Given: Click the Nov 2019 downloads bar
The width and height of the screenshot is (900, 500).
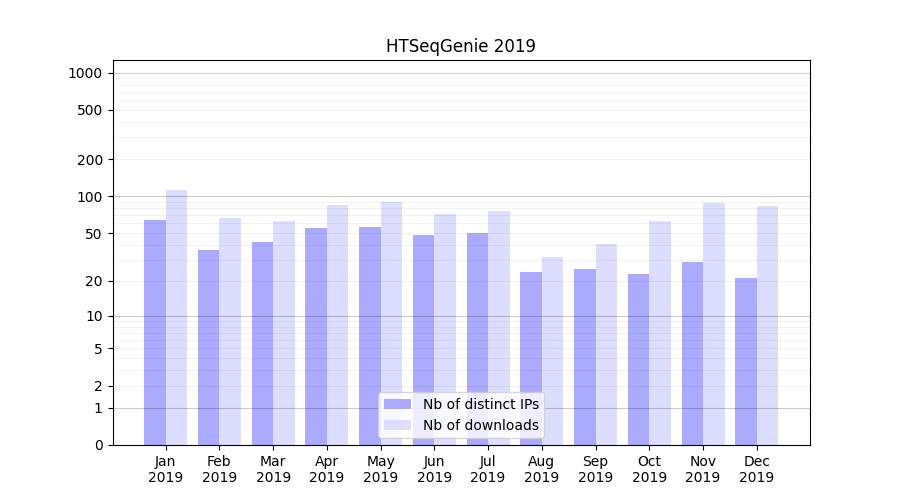Looking at the screenshot, I should coord(714,323).
